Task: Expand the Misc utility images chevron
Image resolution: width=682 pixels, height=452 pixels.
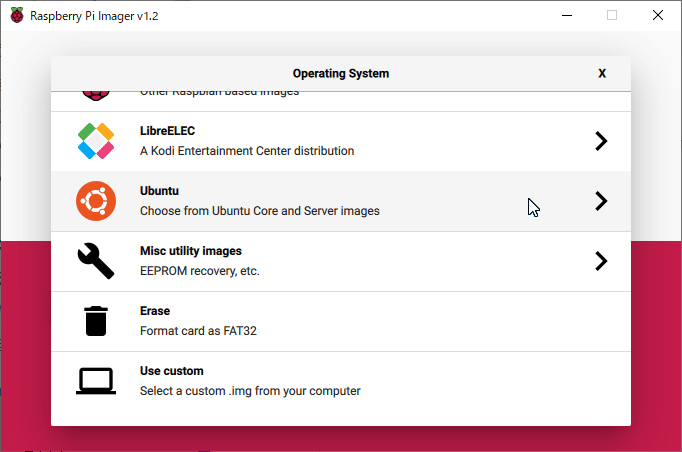Action: point(601,261)
